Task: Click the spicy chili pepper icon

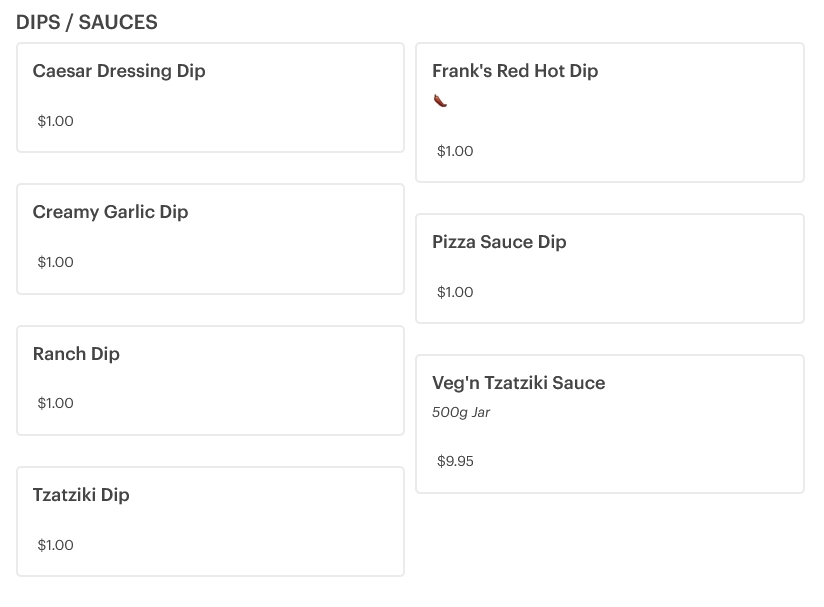Action: 440,100
